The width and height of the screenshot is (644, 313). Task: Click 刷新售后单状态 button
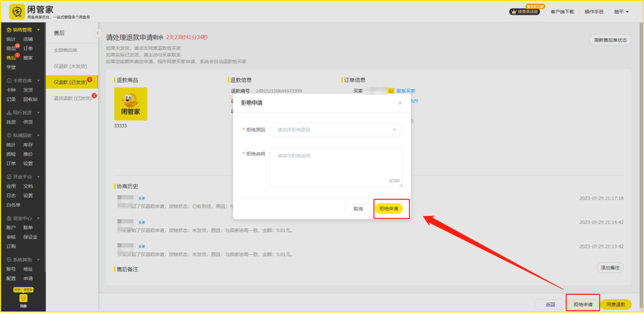[610, 40]
